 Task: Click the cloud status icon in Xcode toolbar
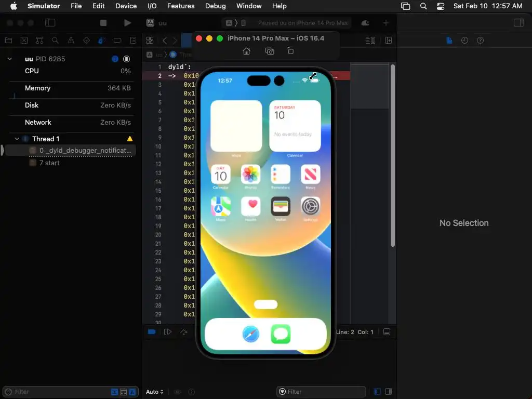point(365,23)
